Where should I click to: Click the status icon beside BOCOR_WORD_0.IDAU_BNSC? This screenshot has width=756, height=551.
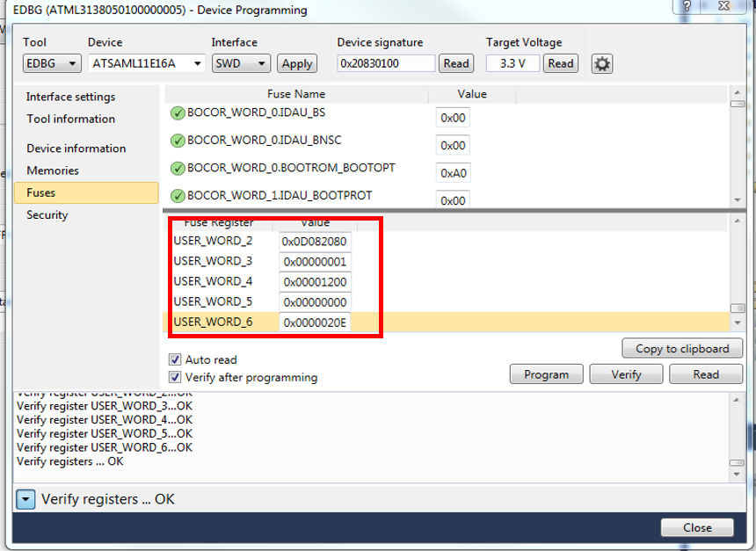(178, 141)
